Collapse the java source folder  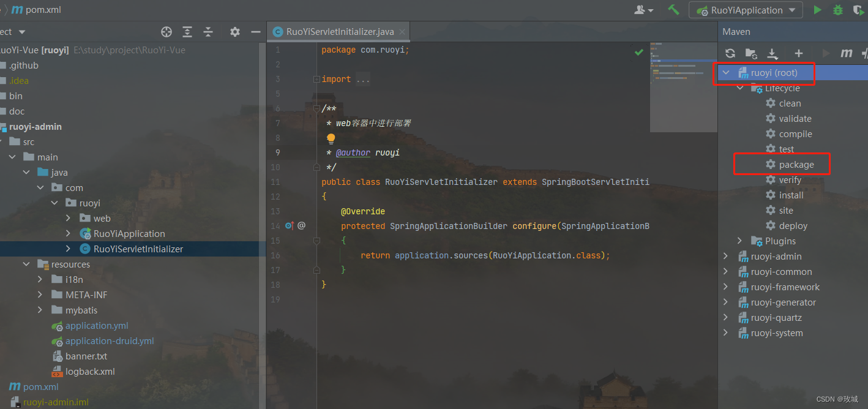(26, 173)
